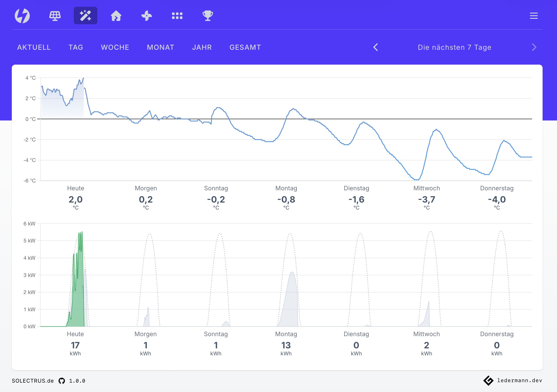Open the apps grid view icon

(177, 15)
